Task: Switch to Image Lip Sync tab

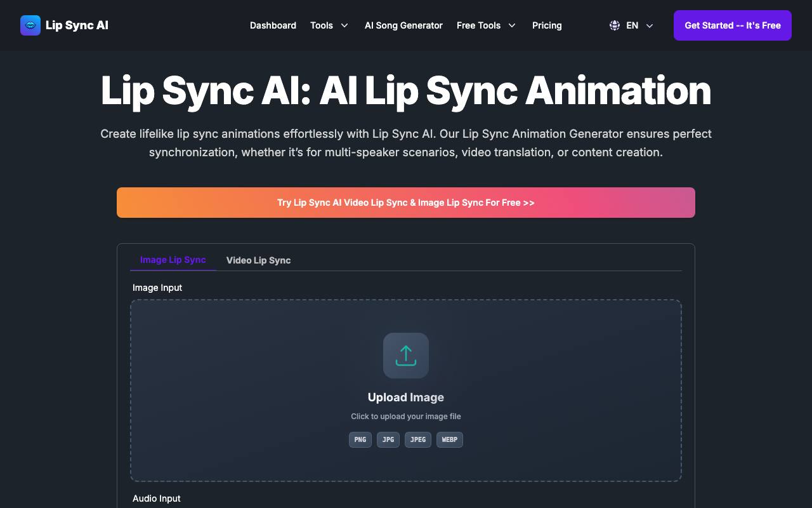Action: [173, 260]
